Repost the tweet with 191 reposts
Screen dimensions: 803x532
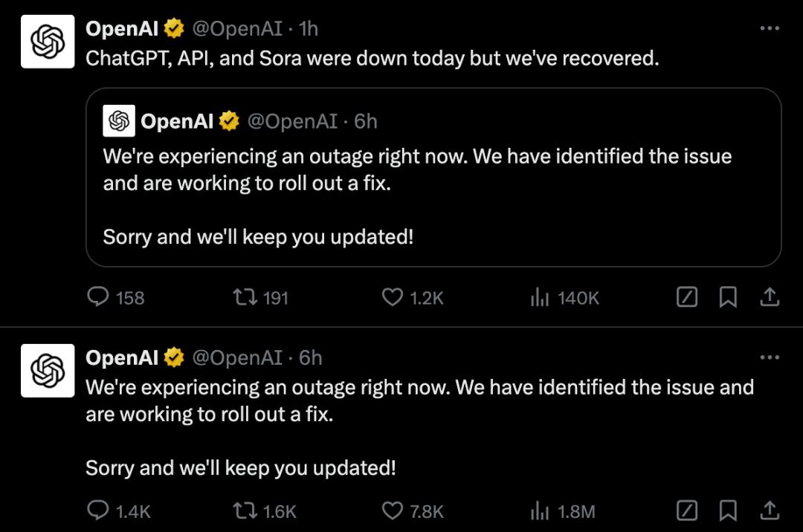(x=245, y=298)
